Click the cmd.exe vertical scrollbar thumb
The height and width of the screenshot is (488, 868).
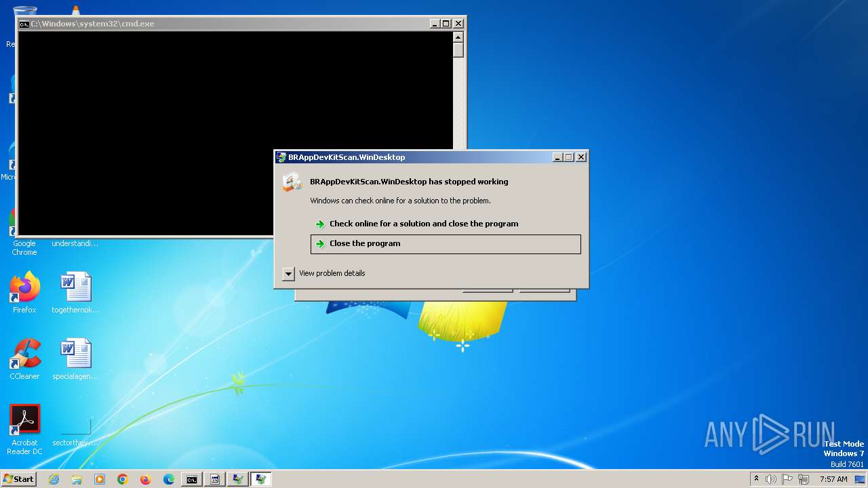point(458,50)
